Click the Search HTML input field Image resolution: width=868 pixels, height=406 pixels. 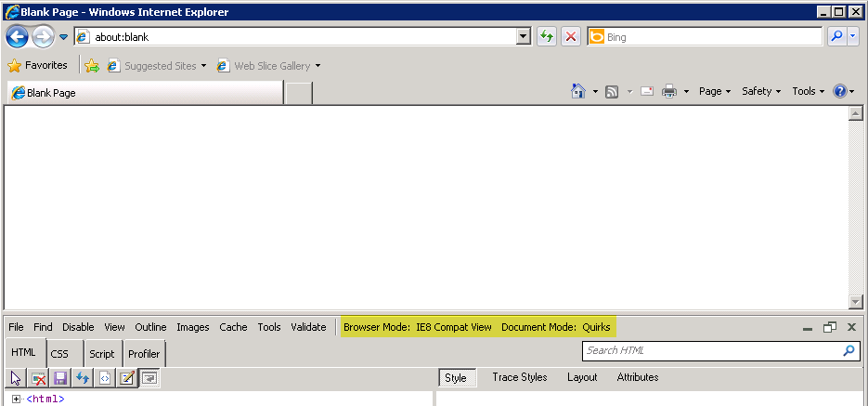[710, 351]
